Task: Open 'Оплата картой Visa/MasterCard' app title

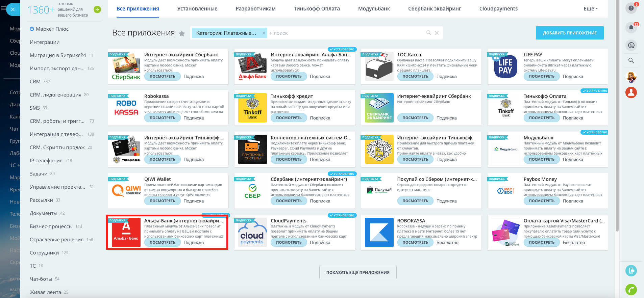Action: coord(564,221)
